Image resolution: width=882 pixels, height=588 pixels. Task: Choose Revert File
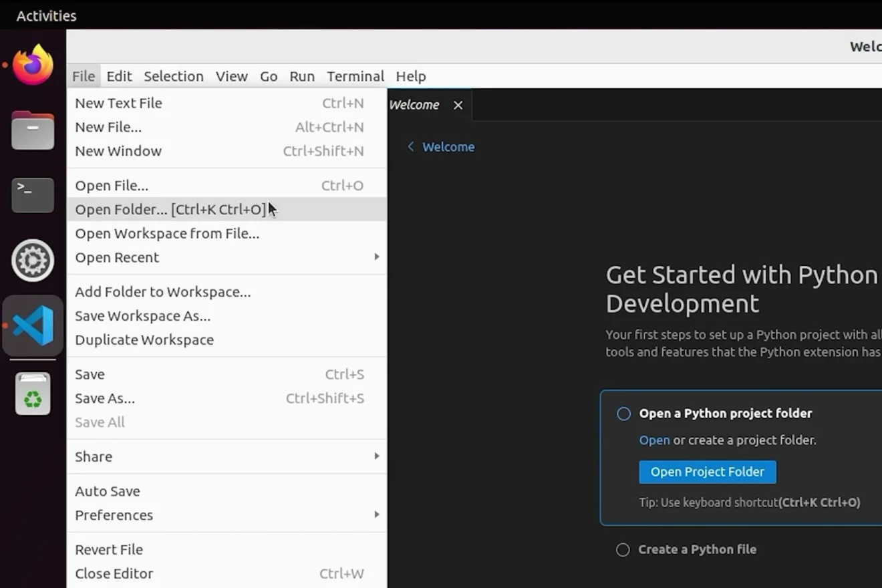tap(227, 550)
